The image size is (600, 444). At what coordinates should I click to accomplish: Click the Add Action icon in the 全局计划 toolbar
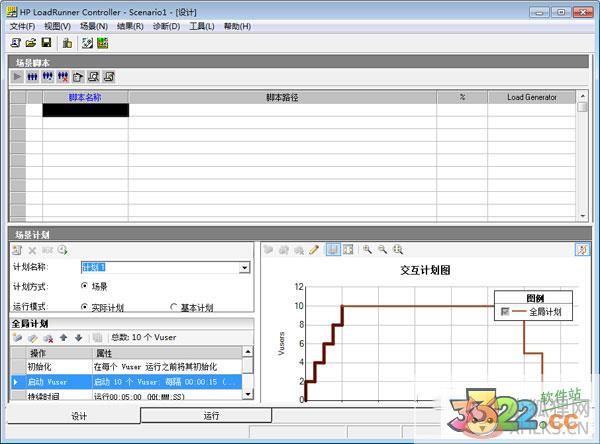[17, 338]
